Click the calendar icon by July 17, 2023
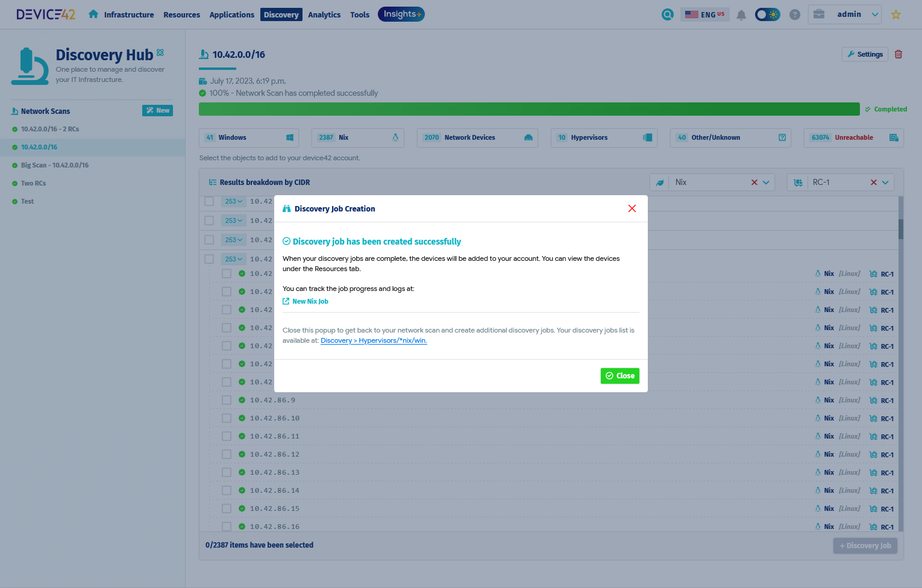The height and width of the screenshot is (588, 922). (x=203, y=81)
